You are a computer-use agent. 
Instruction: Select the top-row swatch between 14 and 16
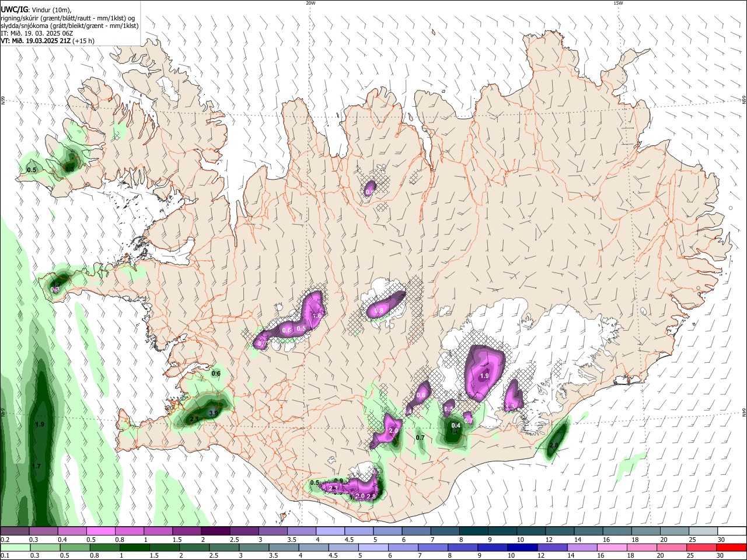(x=588, y=531)
